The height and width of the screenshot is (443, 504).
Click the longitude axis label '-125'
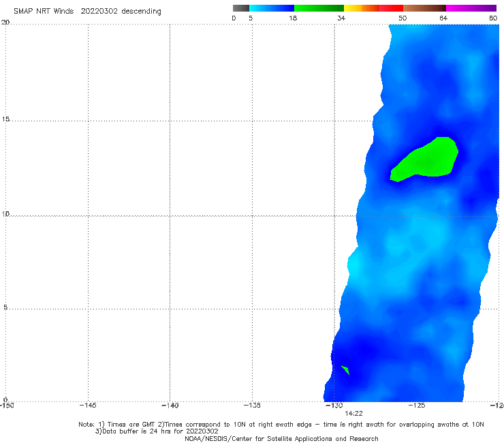417,406
